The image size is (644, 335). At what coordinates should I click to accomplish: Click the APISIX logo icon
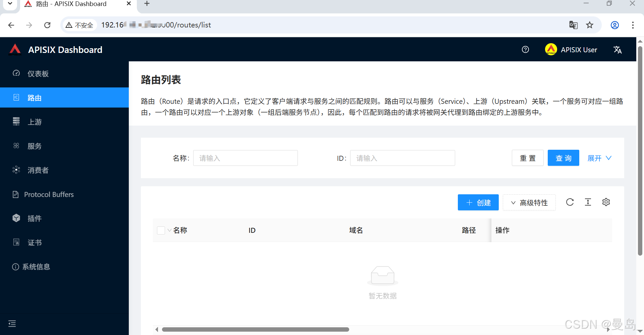pos(15,50)
